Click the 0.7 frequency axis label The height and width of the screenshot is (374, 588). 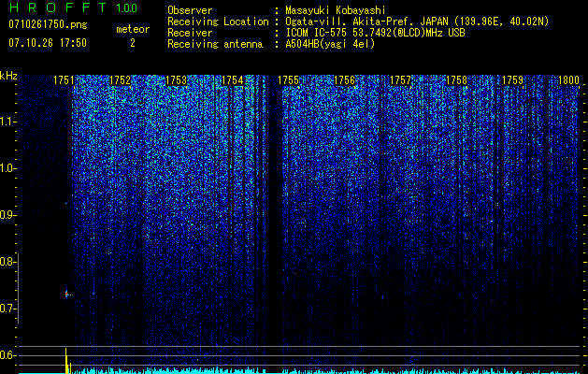pyautogui.click(x=7, y=309)
